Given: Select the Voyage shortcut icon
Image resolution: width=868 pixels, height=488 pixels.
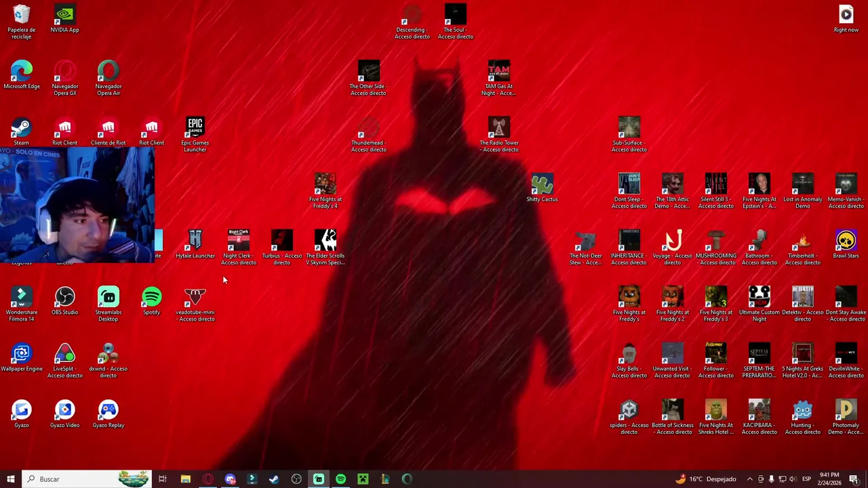Looking at the screenshot, I should [x=673, y=247].
